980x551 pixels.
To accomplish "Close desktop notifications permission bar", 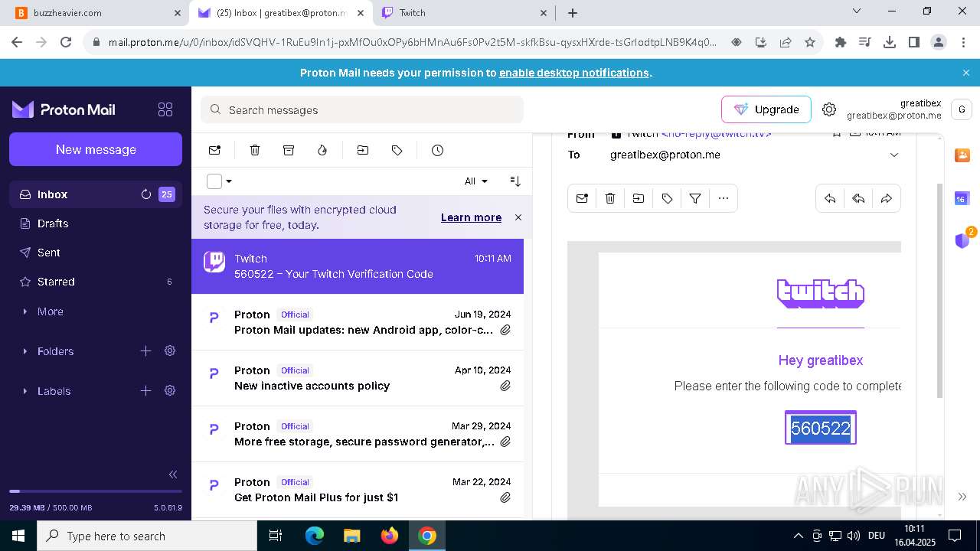I will pos(966,73).
